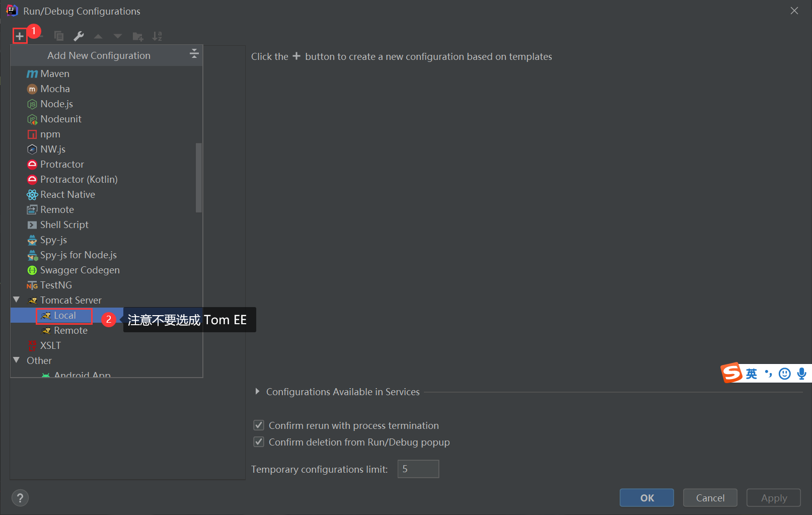Click the Cancel button
This screenshot has width=812, height=515.
(710, 498)
